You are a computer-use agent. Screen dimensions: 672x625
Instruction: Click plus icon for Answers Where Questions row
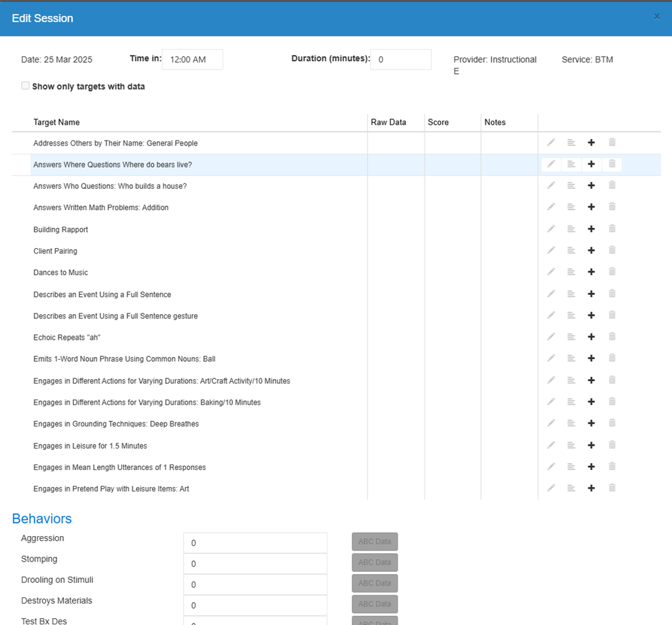[x=591, y=164]
